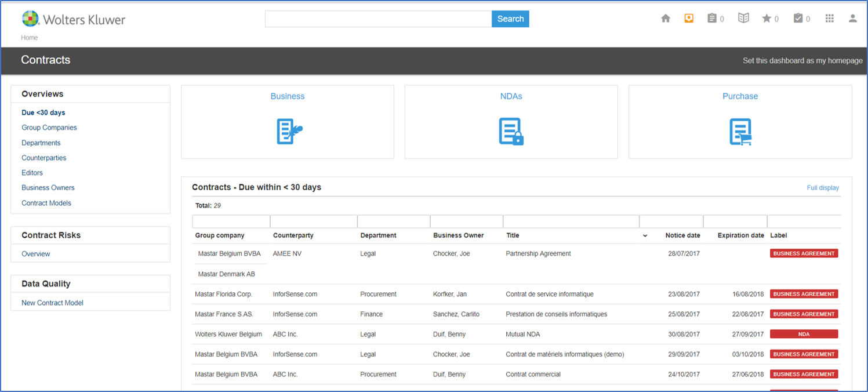Click the home icon in top toolbar
Screen dimensions: 868x392
(666, 19)
